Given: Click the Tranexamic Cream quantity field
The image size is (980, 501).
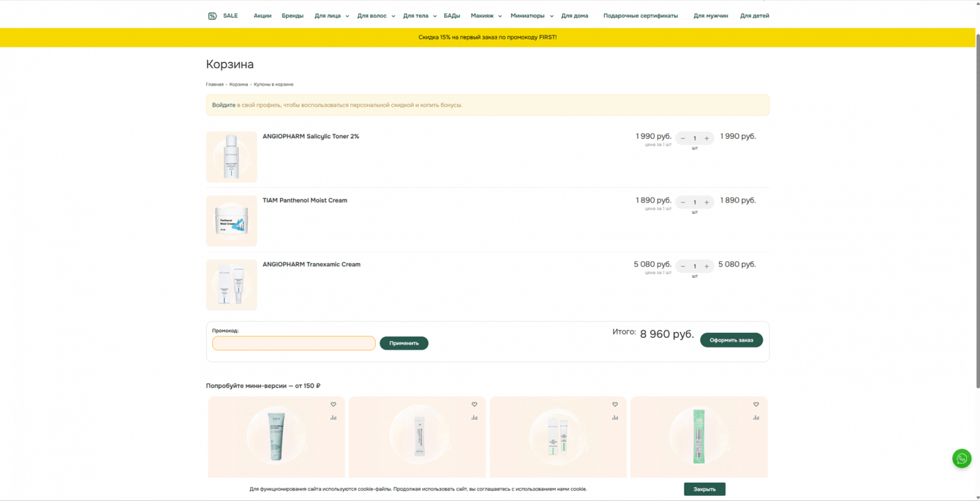Looking at the screenshot, I should (x=695, y=266).
